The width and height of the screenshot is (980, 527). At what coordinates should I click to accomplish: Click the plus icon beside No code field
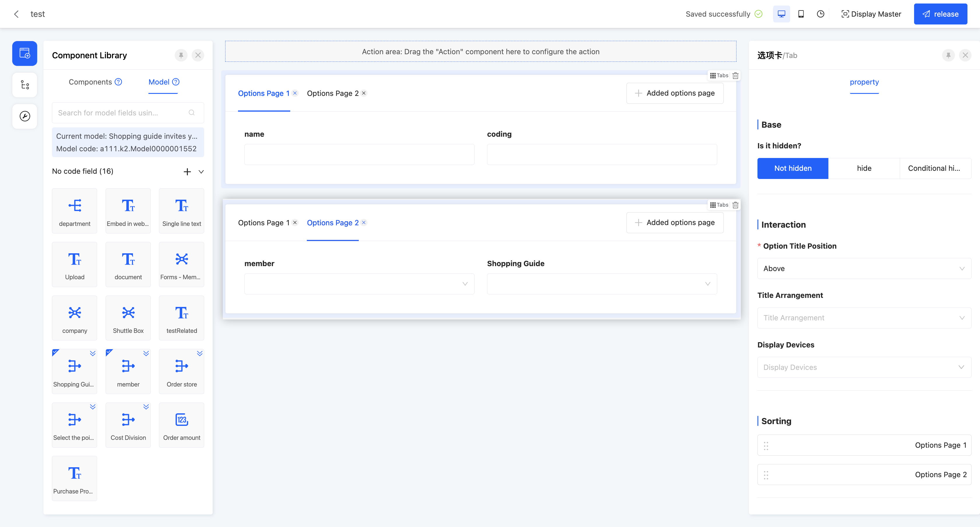point(187,171)
